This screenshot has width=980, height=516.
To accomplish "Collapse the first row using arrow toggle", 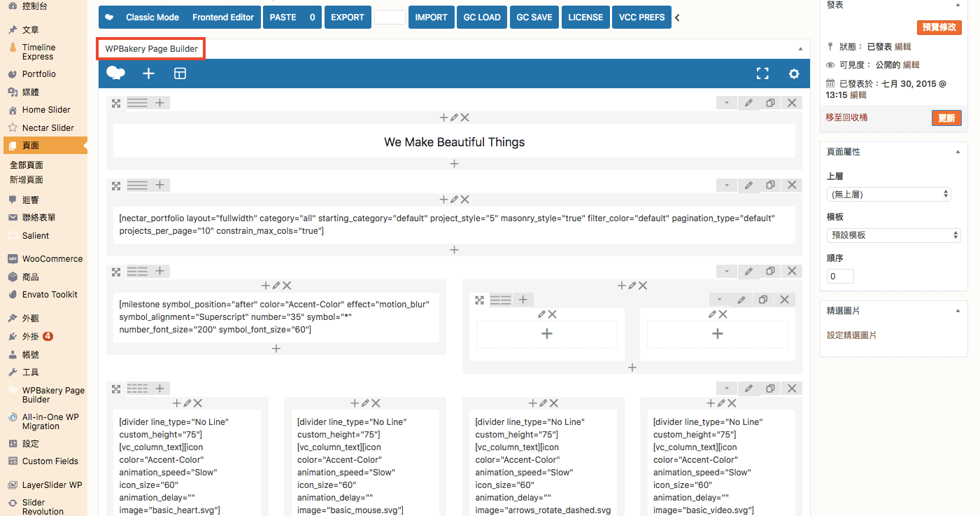I will point(727,103).
